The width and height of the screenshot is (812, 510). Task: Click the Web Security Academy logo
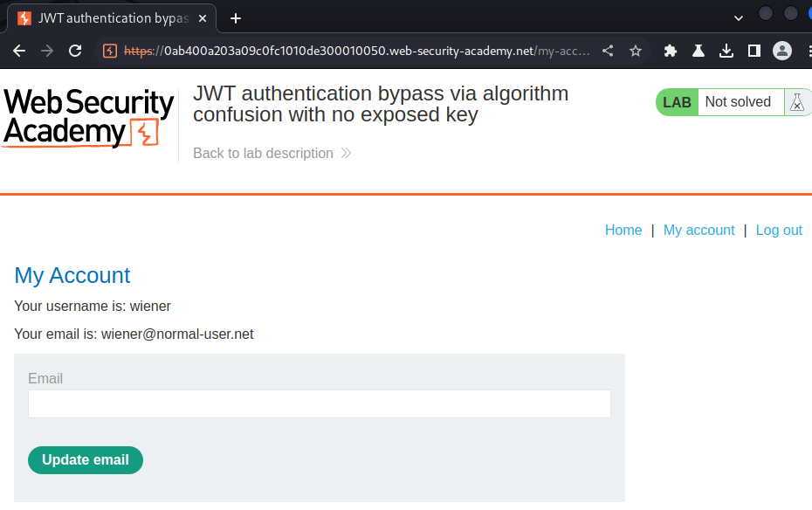coord(88,118)
